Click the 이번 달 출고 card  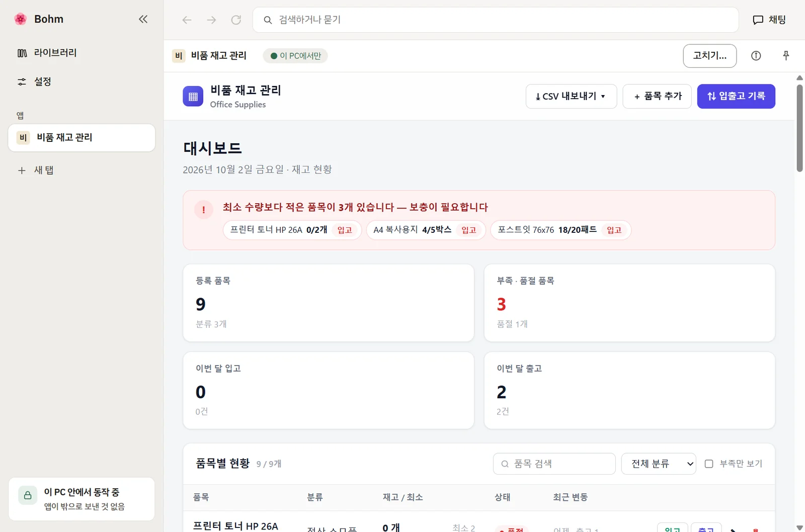click(629, 390)
